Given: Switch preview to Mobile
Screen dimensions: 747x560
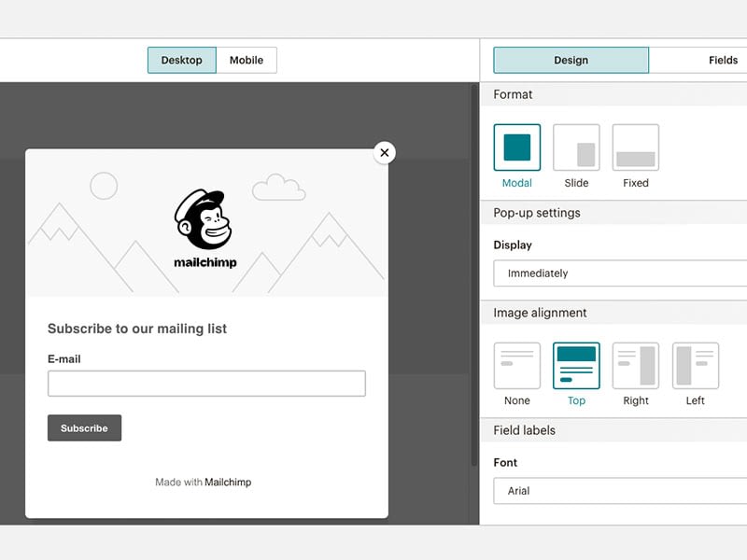Looking at the screenshot, I should 247,60.
